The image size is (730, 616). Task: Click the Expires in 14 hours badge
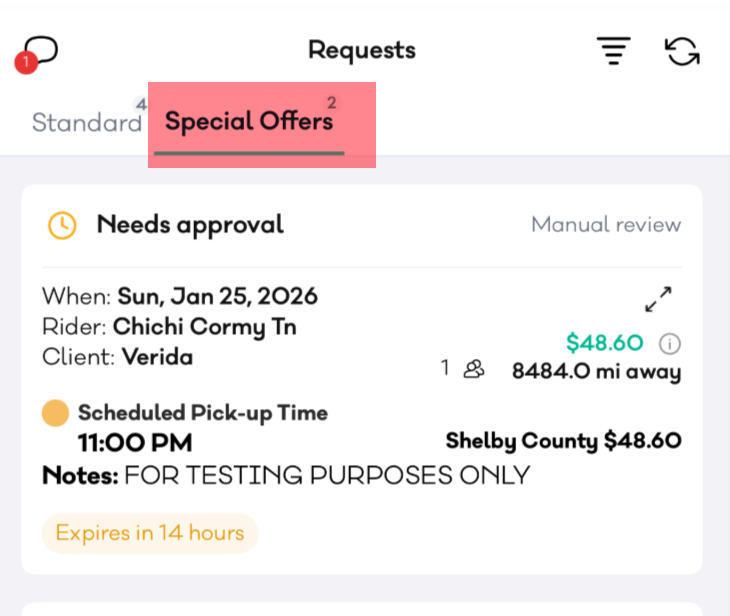[150, 533]
